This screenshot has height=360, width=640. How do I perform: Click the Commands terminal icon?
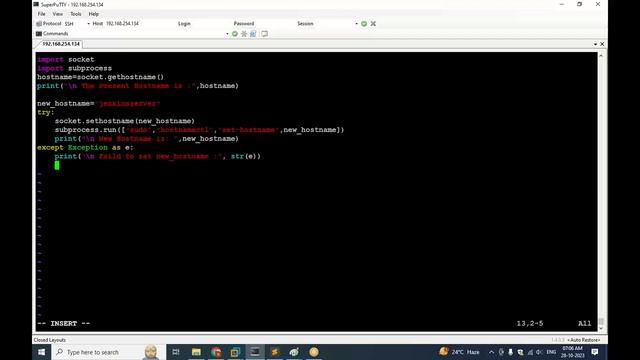click(x=39, y=33)
